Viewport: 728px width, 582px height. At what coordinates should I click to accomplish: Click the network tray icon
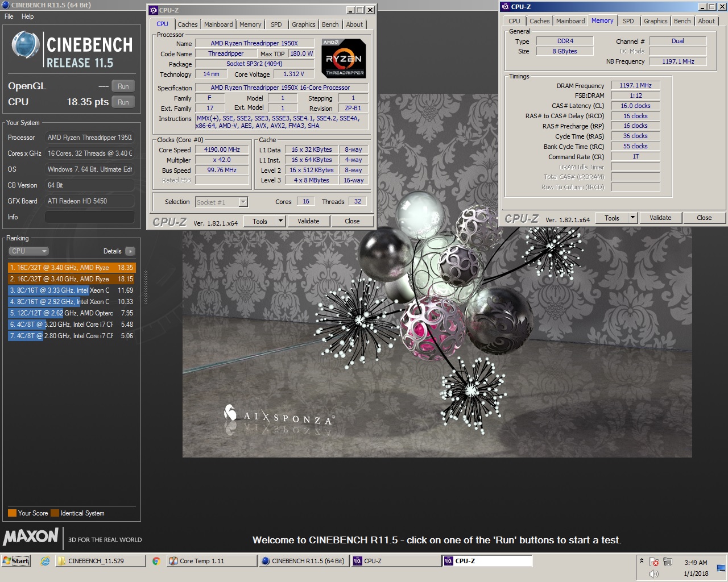click(x=668, y=562)
